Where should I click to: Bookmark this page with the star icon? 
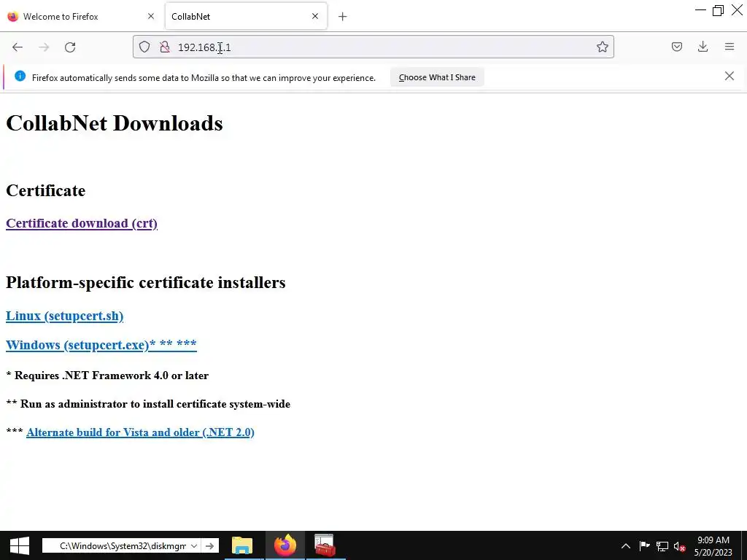[x=602, y=47]
